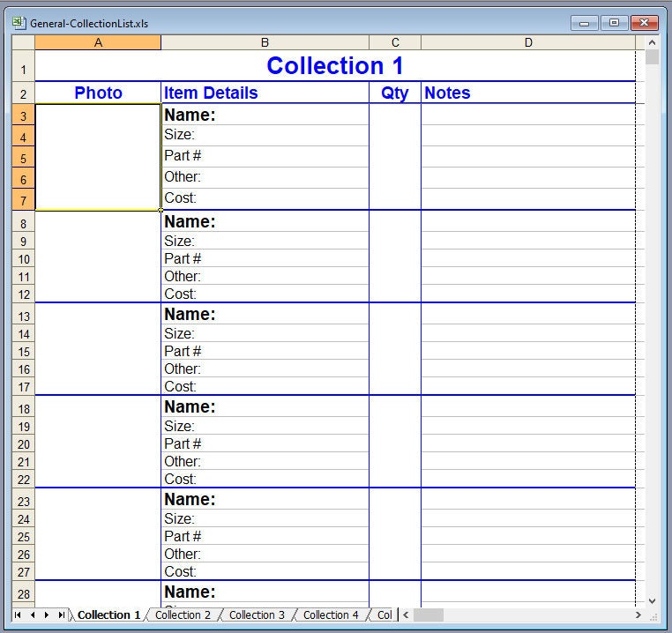Select row 1 header
The image size is (672, 633).
coord(23,65)
